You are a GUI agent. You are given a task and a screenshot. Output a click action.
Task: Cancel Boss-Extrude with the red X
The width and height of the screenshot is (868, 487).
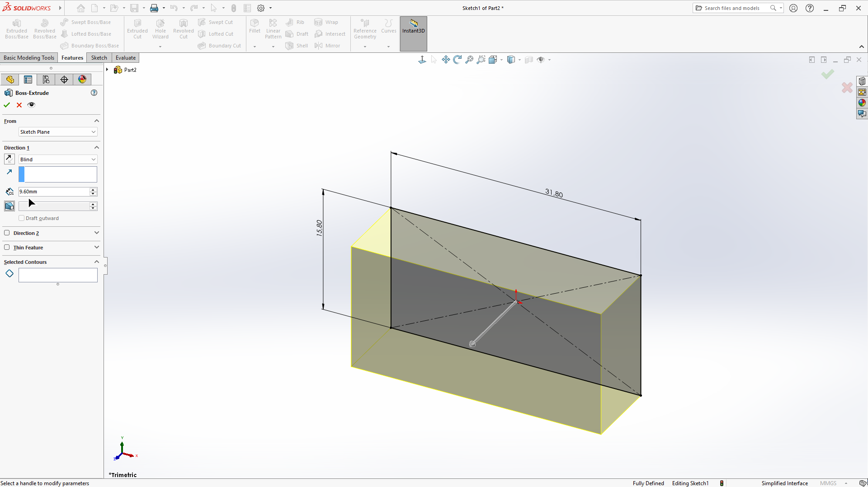pyautogui.click(x=19, y=105)
